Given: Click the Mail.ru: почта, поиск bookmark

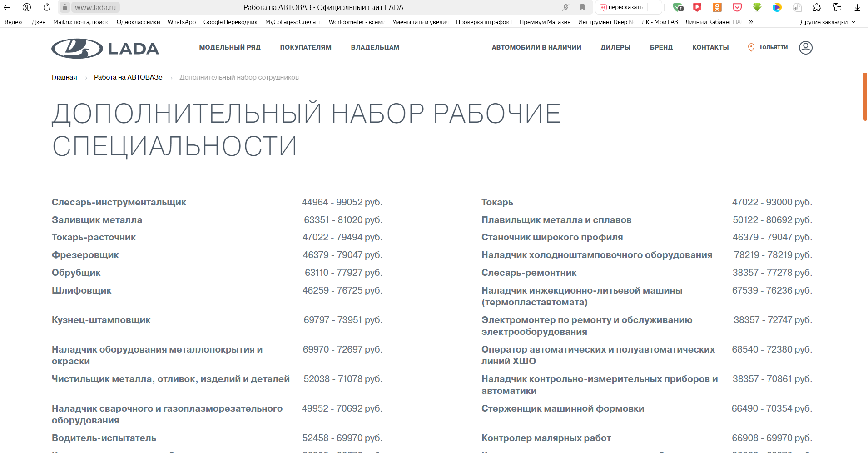Looking at the screenshot, I should coord(80,22).
